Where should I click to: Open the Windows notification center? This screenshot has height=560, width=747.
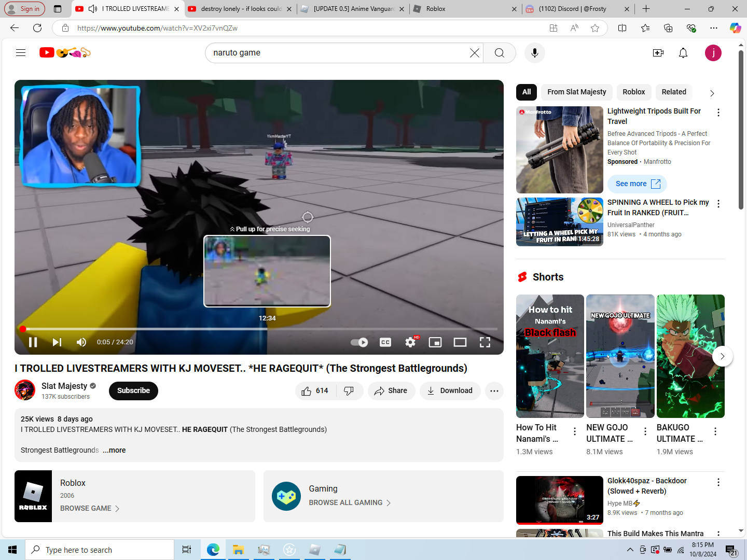point(731,550)
